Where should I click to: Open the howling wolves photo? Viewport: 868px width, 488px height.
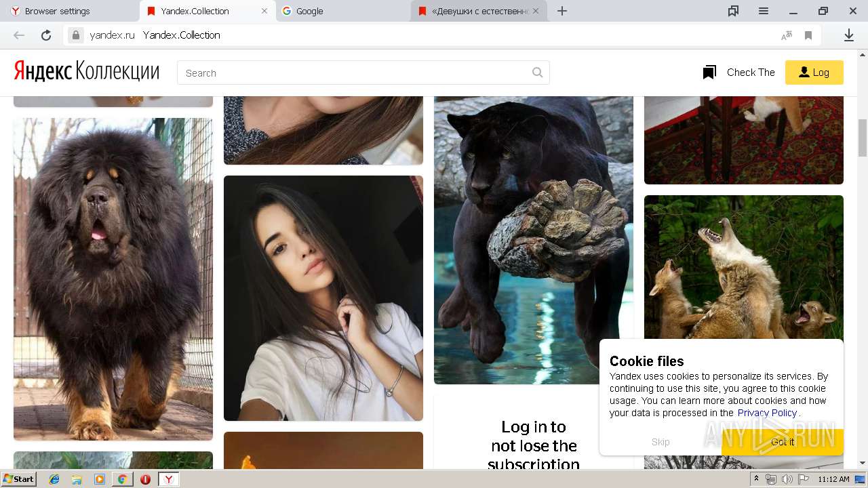744,267
